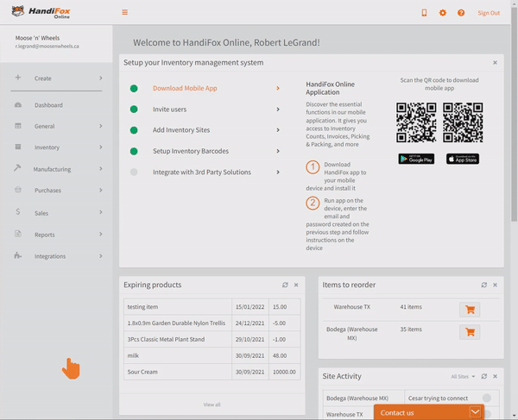The height and width of the screenshot is (420, 518).
Task: Expand the Manufacturing menu chevron
Action: 101,169
